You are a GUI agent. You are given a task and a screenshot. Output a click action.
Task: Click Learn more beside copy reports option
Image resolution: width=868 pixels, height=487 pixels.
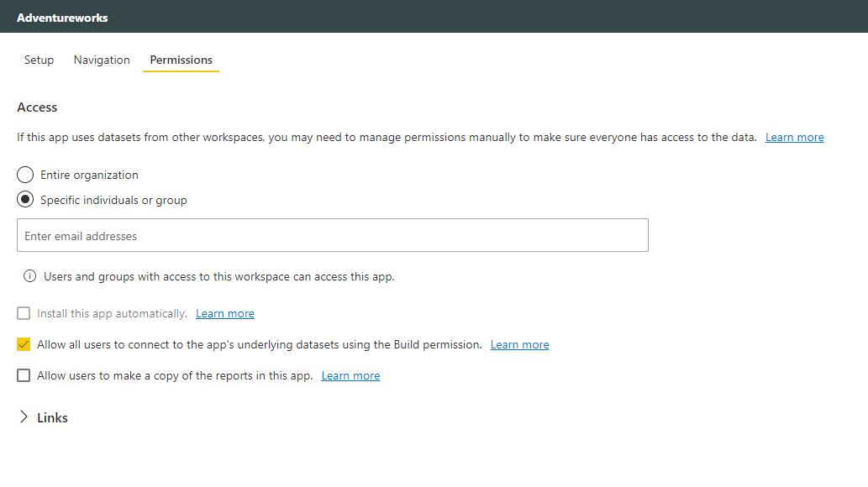350,375
